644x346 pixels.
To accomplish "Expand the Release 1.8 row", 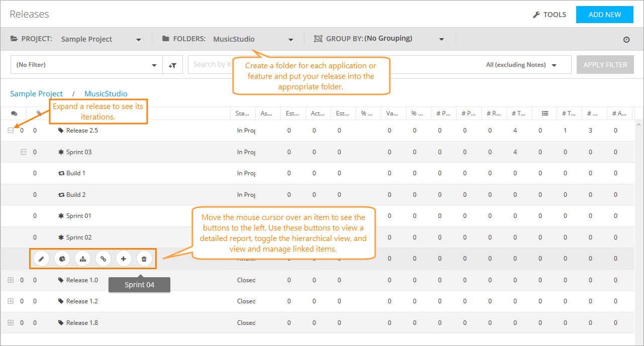I will 11,323.
